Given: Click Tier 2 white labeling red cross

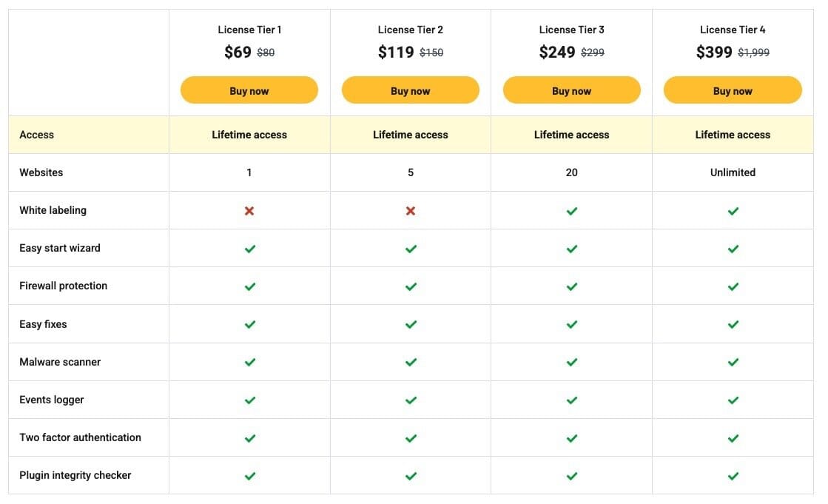Looking at the screenshot, I should pos(411,211).
